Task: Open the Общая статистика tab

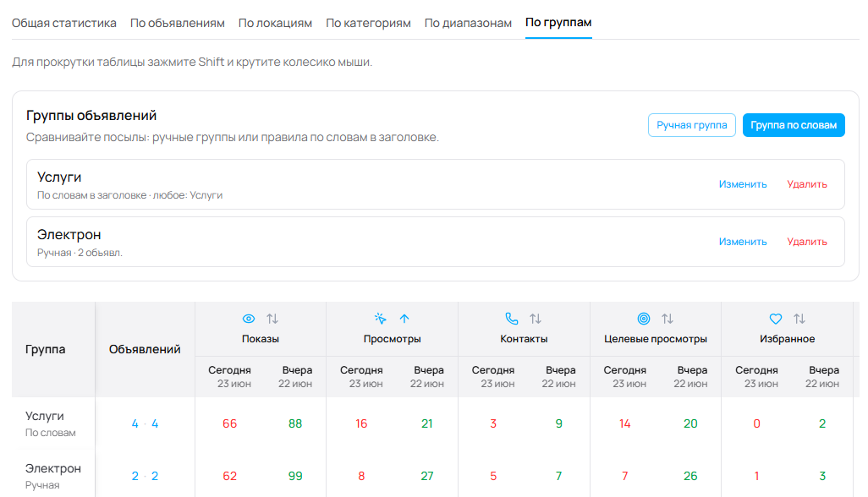Action: [64, 23]
